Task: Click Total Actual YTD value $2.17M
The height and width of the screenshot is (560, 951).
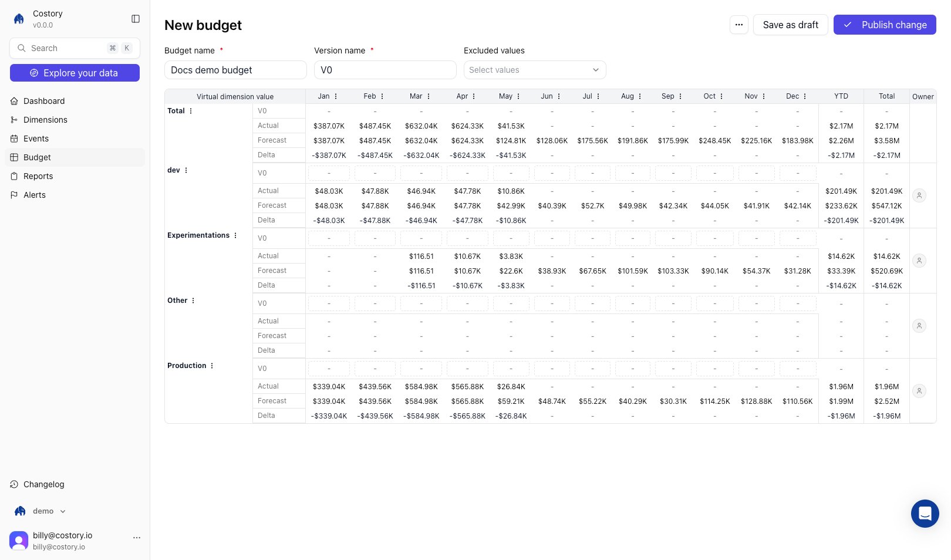Action: 841,126
